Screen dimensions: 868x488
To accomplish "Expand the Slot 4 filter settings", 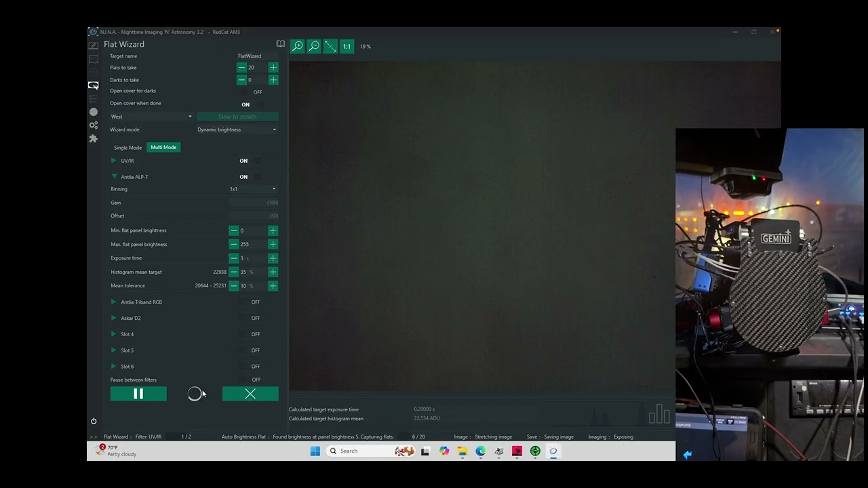I will pyautogui.click(x=114, y=334).
